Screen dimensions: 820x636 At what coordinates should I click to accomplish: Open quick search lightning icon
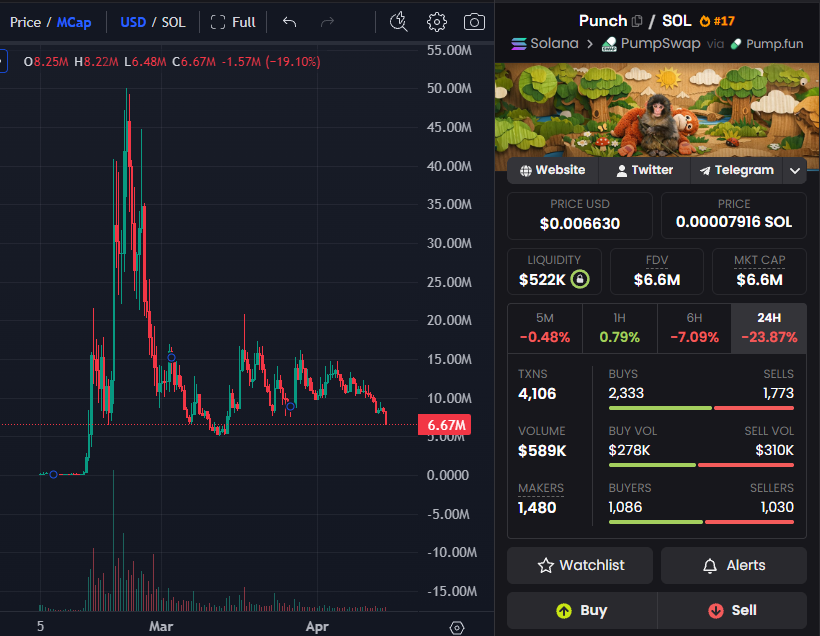(x=398, y=21)
